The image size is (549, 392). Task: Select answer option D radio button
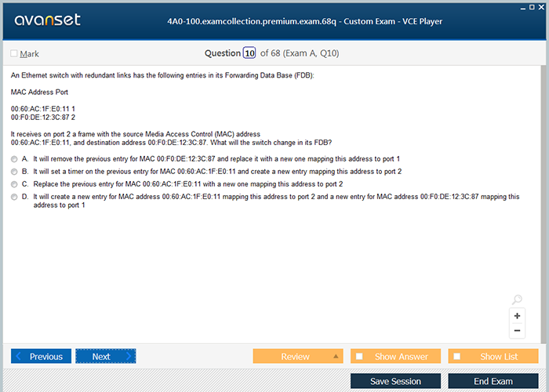[x=14, y=197]
